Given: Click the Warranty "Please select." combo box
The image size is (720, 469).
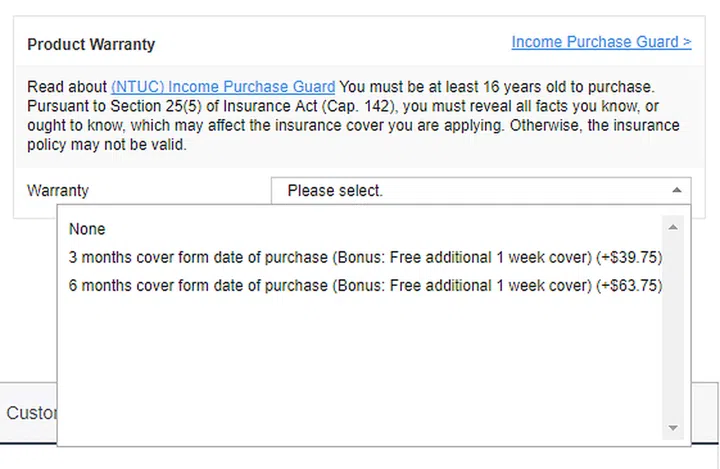Looking at the screenshot, I should (x=470, y=190).
